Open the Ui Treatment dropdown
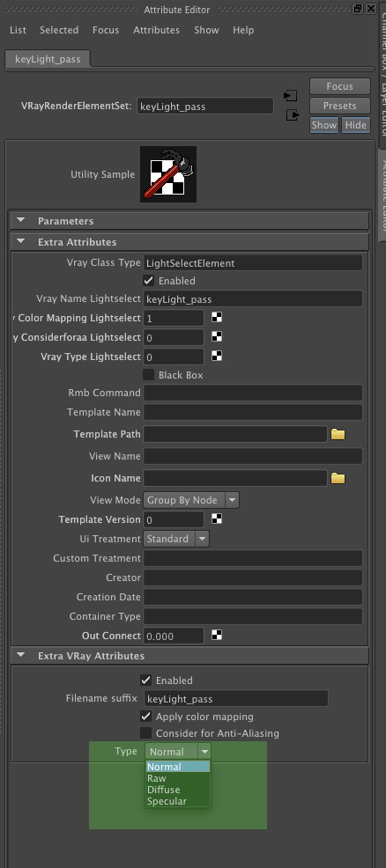The width and height of the screenshot is (386, 868). tap(176, 539)
